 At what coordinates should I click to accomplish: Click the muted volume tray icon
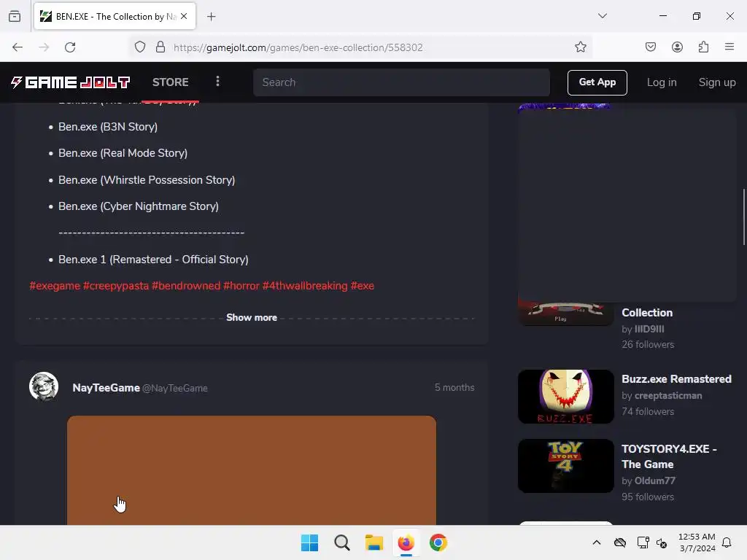click(x=661, y=542)
